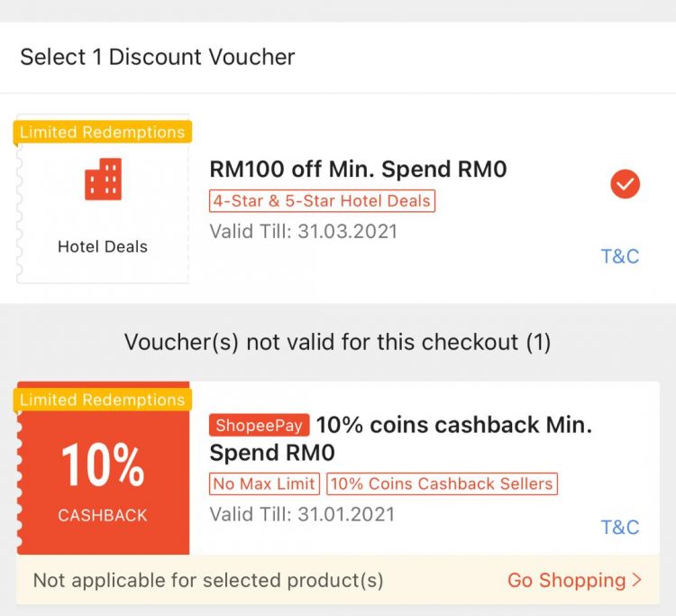Select the RM100 off Min. Spend RM0 title
The image size is (676, 616).
(x=358, y=170)
